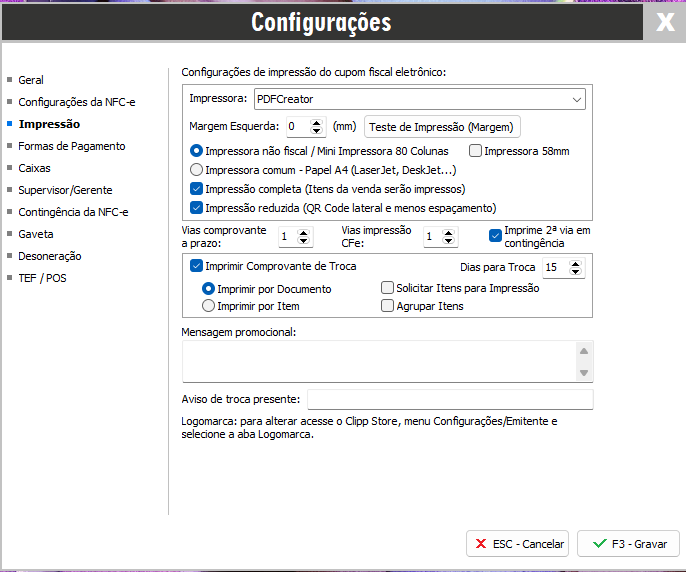Increase Dias para Troca value
Image resolution: width=686 pixels, height=572 pixels.
pos(575,263)
